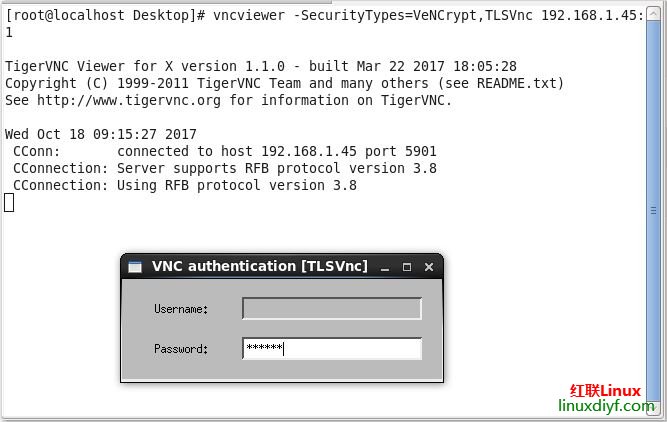Viewport: 667px width, 422px height.
Task: Click the greyed-out Username field
Action: pyautogui.click(x=331, y=309)
